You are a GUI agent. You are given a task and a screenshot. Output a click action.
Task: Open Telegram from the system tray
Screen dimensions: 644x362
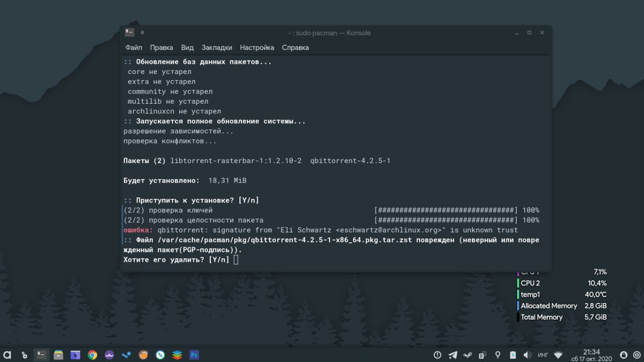coord(453,355)
